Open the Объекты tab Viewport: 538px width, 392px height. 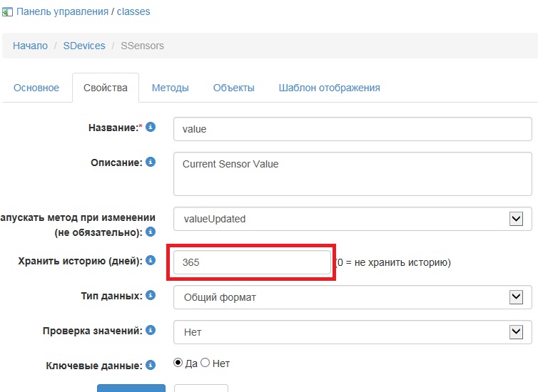point(233,88)
